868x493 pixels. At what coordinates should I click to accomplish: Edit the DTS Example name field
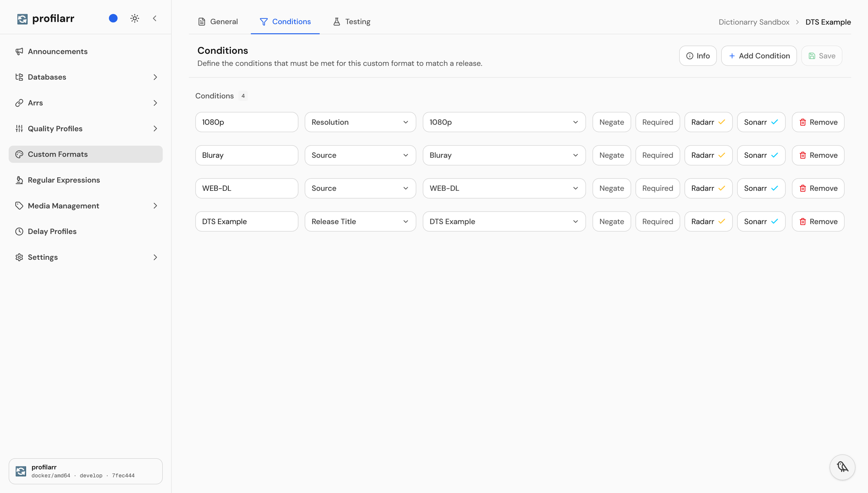coord(247,222)
